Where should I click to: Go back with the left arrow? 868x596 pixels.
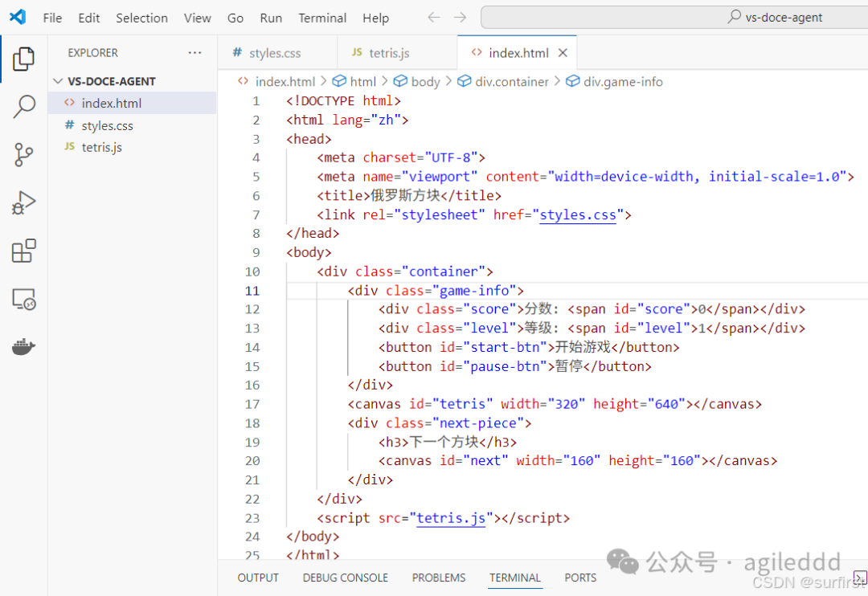[433, 17]
